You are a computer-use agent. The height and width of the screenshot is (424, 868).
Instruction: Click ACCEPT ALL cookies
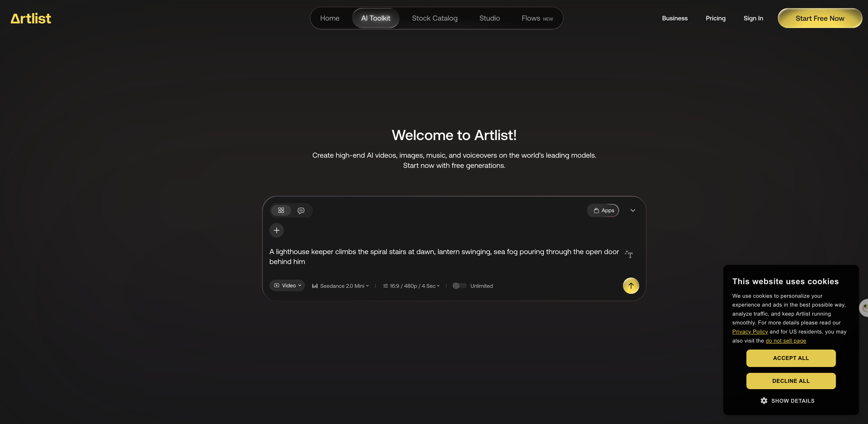tap(790, 358)
